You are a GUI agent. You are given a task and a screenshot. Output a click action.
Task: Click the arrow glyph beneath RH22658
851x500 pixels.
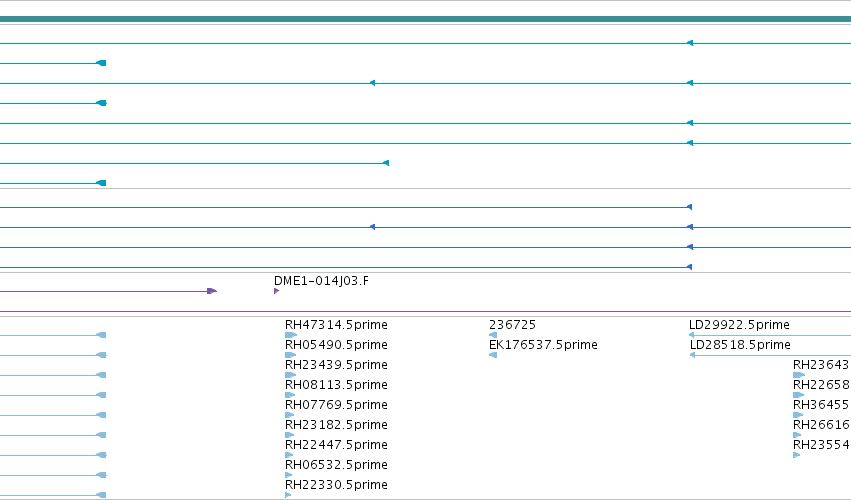(798, 395)
